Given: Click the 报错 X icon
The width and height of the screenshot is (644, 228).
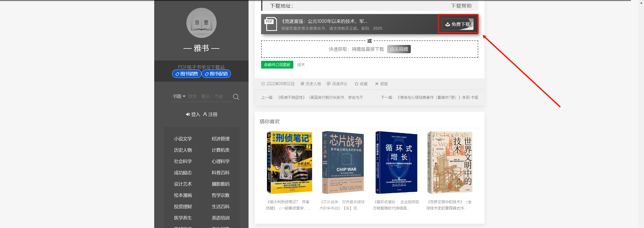Looking at the screenshot, I should pos(377,84).
